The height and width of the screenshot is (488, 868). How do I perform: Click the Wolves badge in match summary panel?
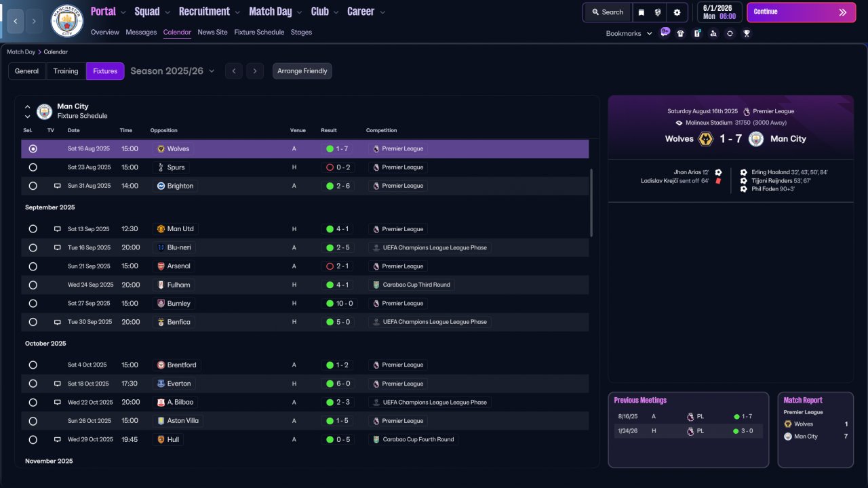click(706, 139)
